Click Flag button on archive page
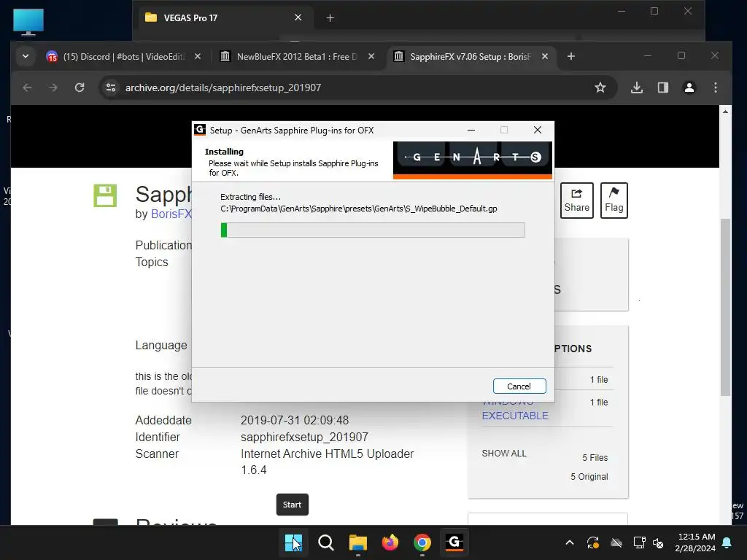The width and height of the screenshot is (747, 560). (x=614, y=201)
